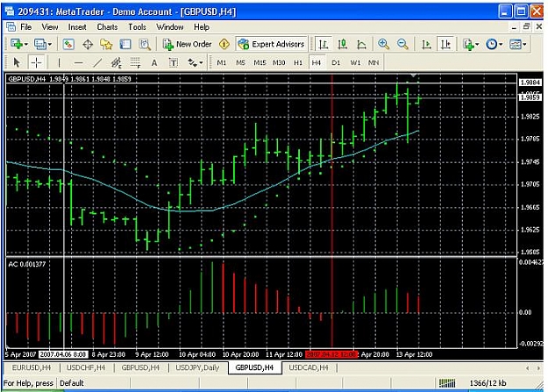Click the Zoom Out magnifier icon

pos(402,45)
